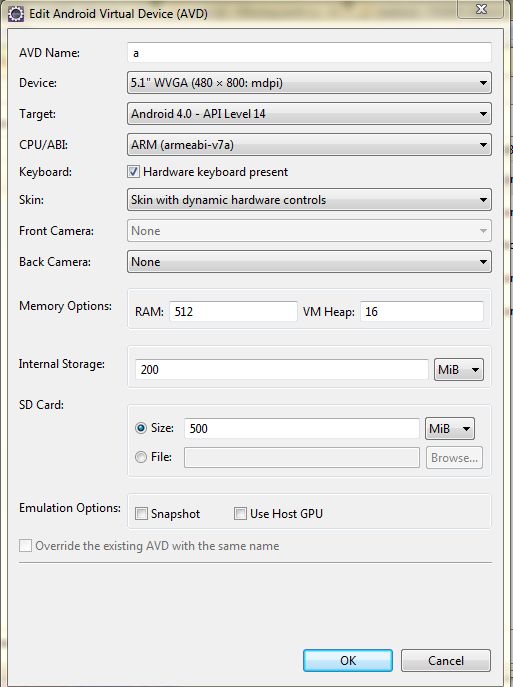The width and height of the screenshot is (513, 687).
Task: Select the SD Card Size radio button
Action: point(141,428)
